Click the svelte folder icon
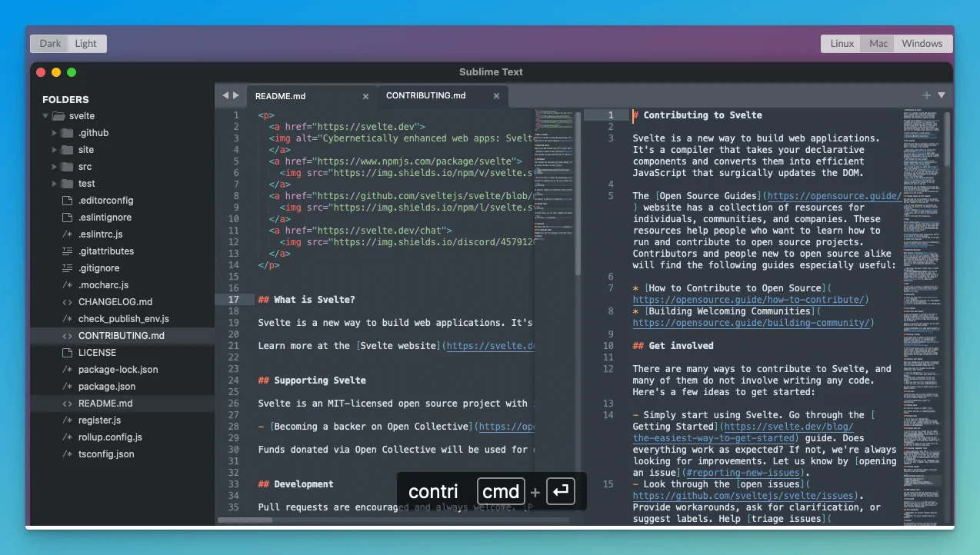This screenshot has width=980, height=555. pyautogui.click(x=58, y=116)
